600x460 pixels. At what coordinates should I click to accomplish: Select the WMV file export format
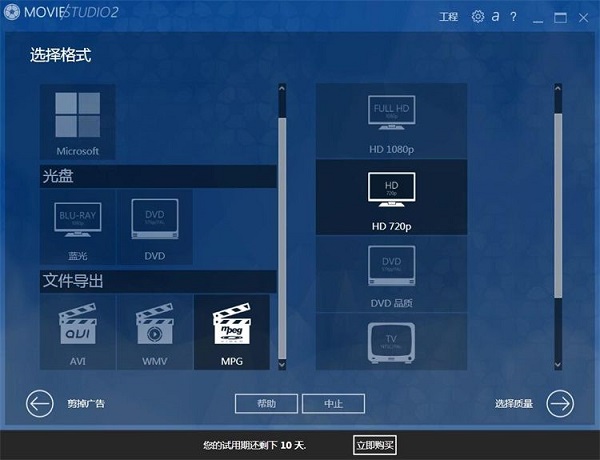point(155,332)
